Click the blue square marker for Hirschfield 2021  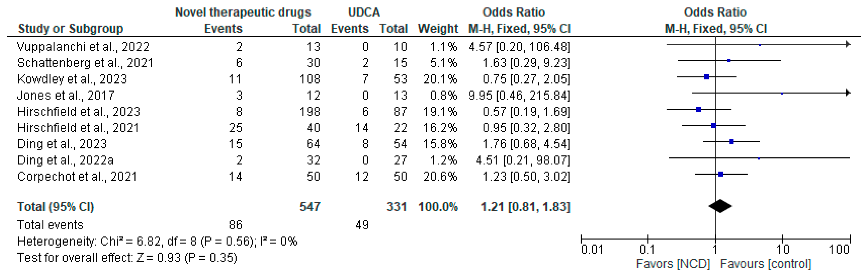[x=713, y=125]
